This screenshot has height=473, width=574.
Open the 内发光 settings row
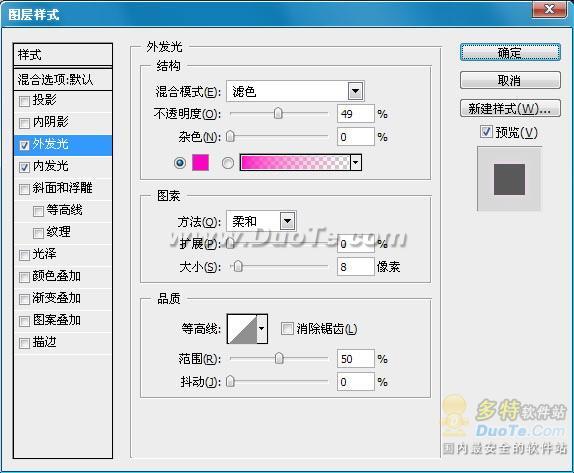[x=63, y=167]
